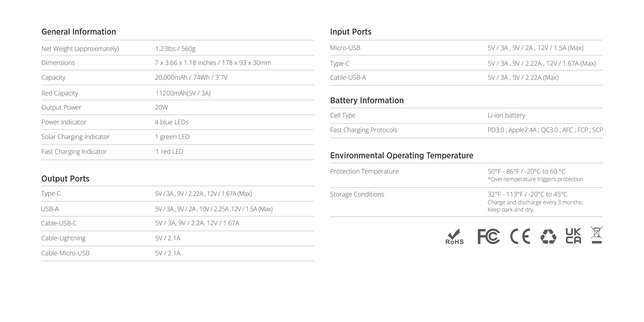Click the Over-temperature triggers protection note
Screen dimensions: 644x322
coord(535,179)
